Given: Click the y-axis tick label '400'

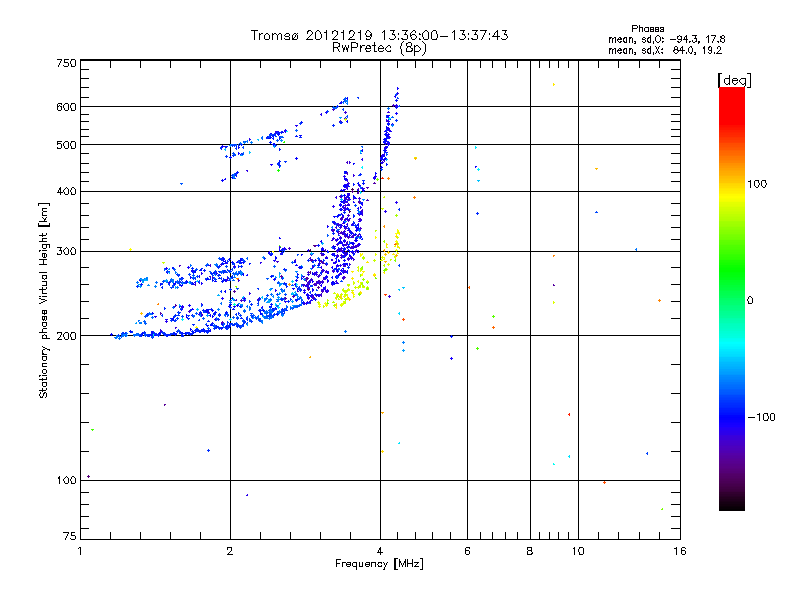Looking at the screenshot, I should (67, 192).
